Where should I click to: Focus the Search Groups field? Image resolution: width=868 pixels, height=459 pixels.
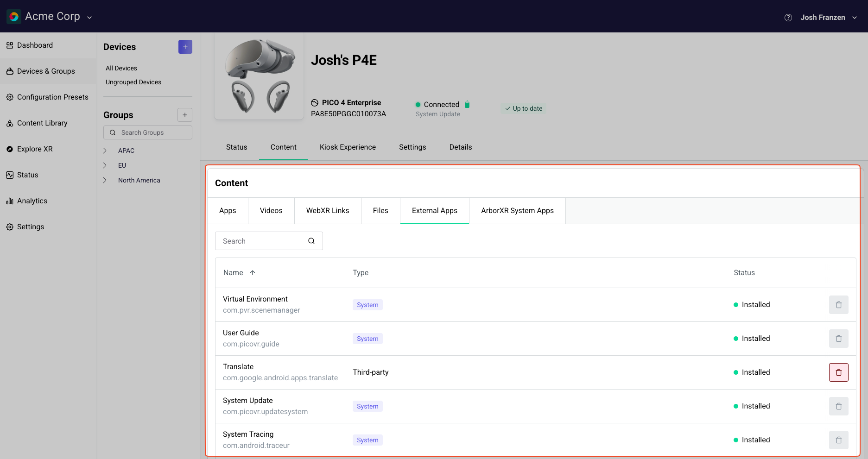coord(148,132)
